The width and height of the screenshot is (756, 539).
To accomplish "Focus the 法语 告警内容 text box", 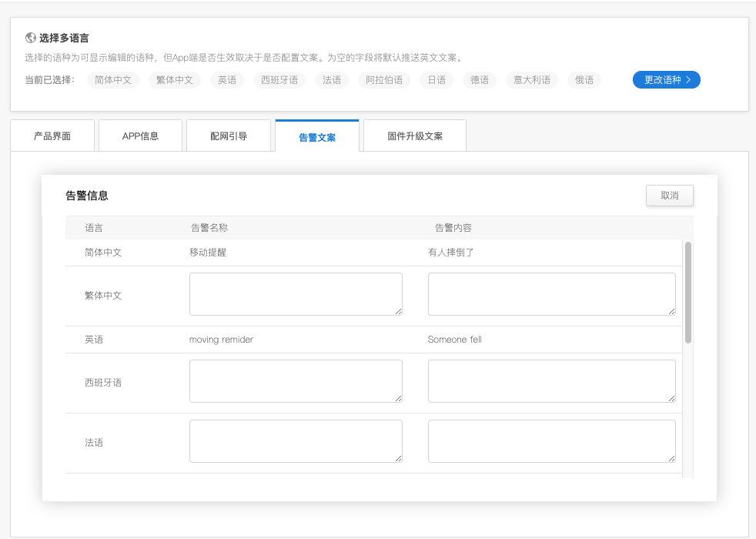I will (551, 441).
